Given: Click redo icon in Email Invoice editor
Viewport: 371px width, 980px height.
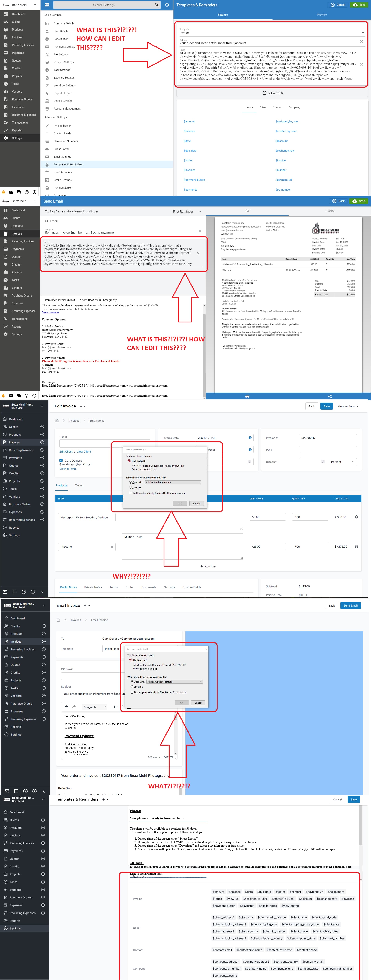Looking at the screenshot, I should 74,707.
